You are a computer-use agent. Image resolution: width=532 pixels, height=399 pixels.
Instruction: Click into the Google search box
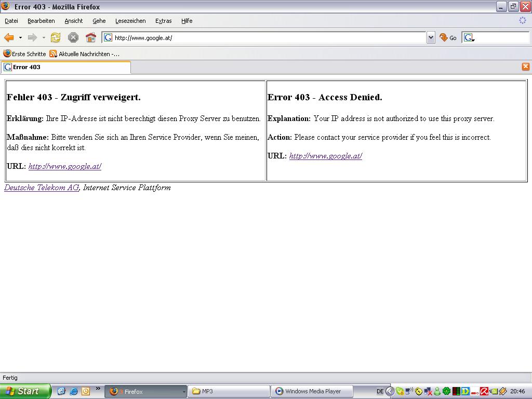[502, 37]
